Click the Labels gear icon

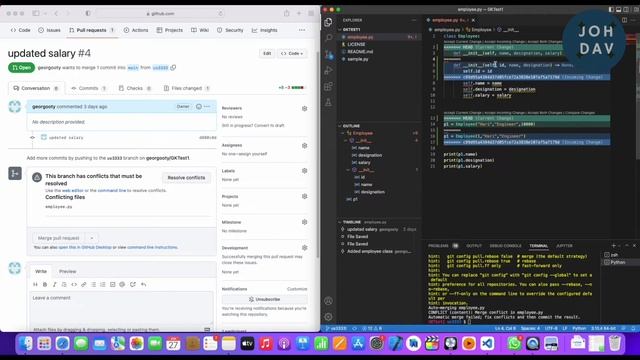(304, 171)
